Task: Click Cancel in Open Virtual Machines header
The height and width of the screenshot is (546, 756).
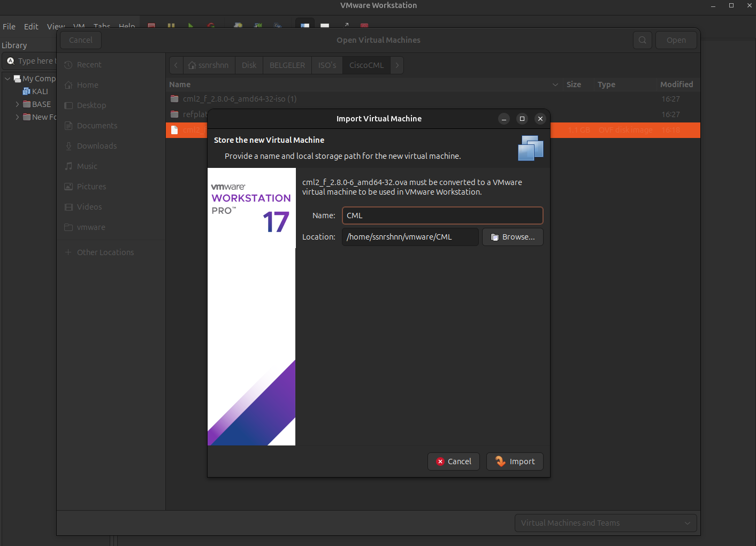Action: pyautogui.click(x=81, y=40)
